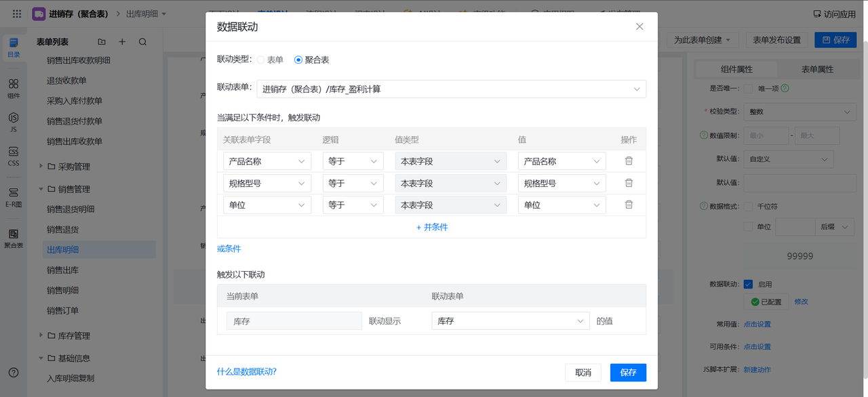Click the 默认值 input field

point(799,182)
